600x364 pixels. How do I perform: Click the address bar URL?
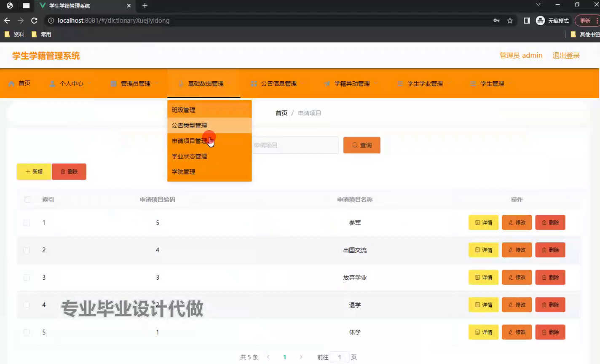(114, 21)
